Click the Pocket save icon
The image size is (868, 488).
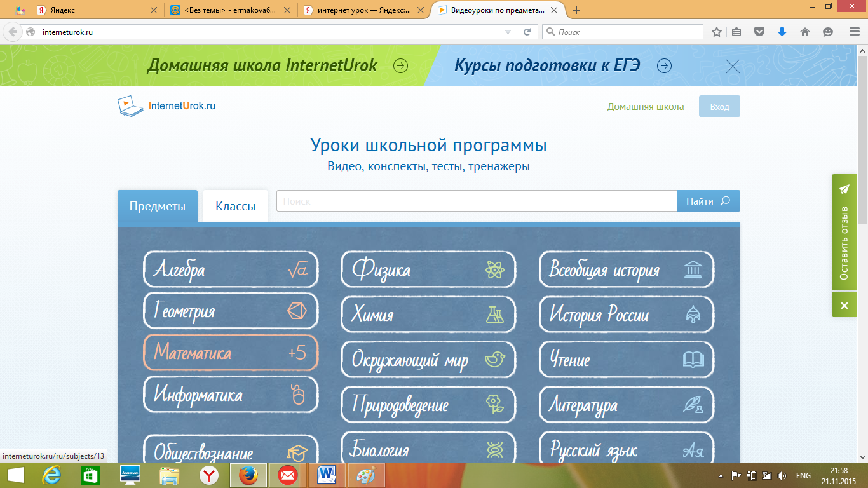(759, 32)
